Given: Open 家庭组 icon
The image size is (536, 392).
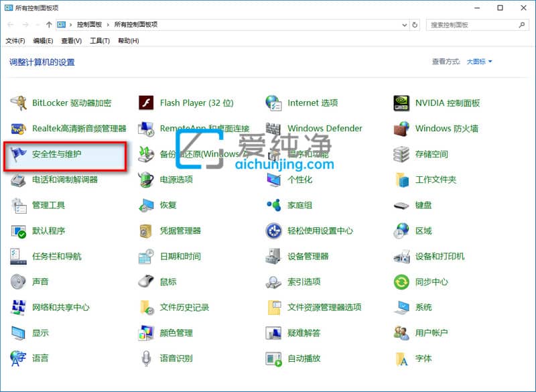Looking at the screenshot, I should [274, 206].
